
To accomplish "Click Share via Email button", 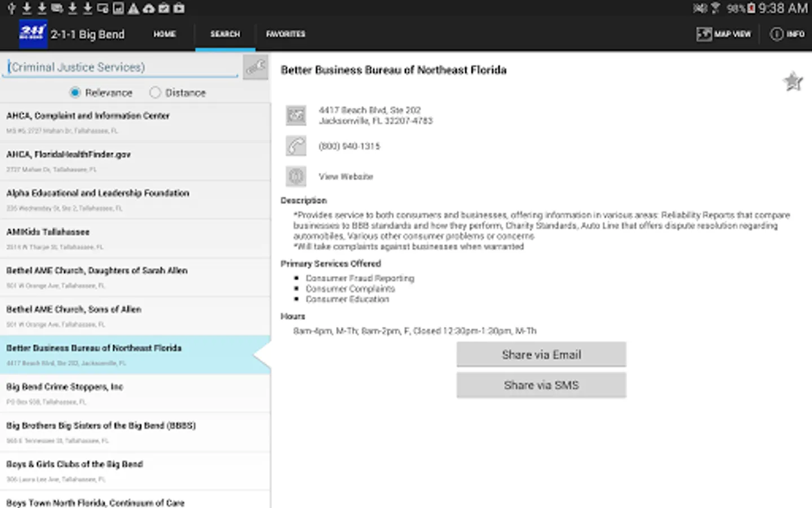I will pyautogui.click(x=541, y=354).
